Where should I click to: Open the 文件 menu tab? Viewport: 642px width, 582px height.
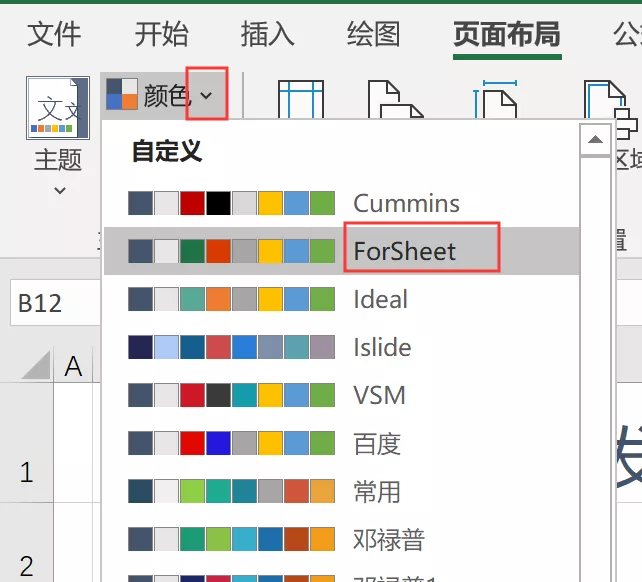click(54, 34)
